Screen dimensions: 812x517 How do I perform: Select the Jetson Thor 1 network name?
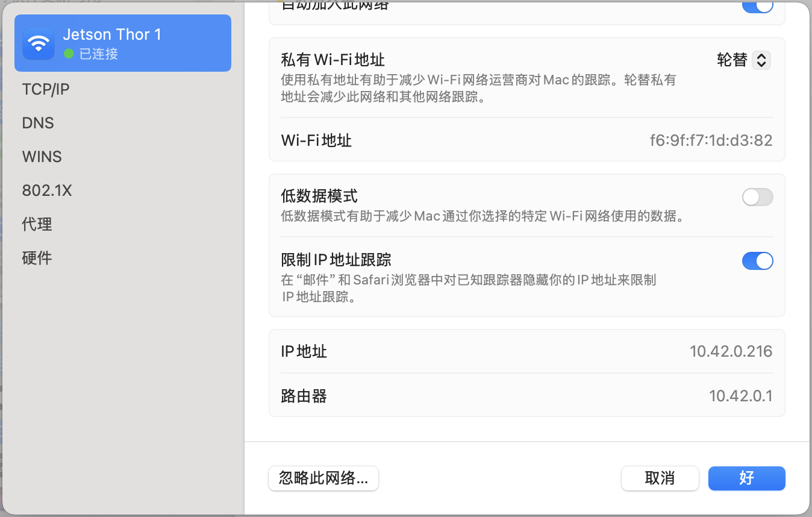point(112,34)
